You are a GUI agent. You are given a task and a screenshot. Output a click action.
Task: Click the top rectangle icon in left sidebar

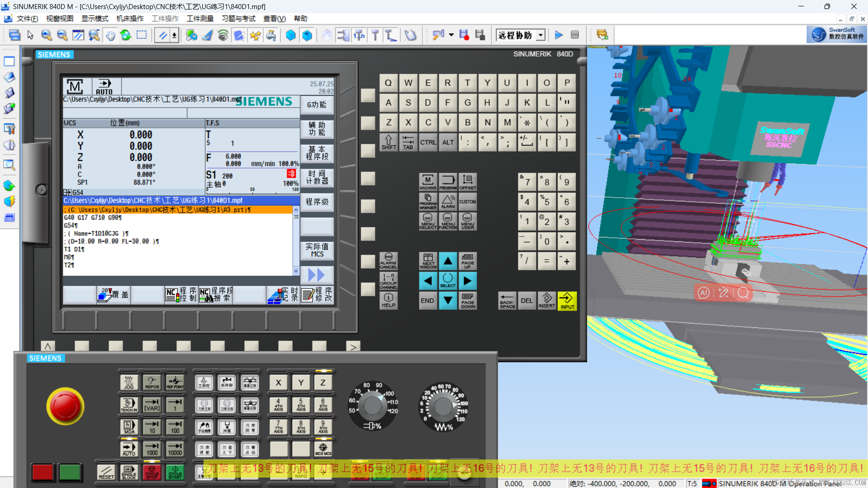pyautogui.click(x=9, y=61)
